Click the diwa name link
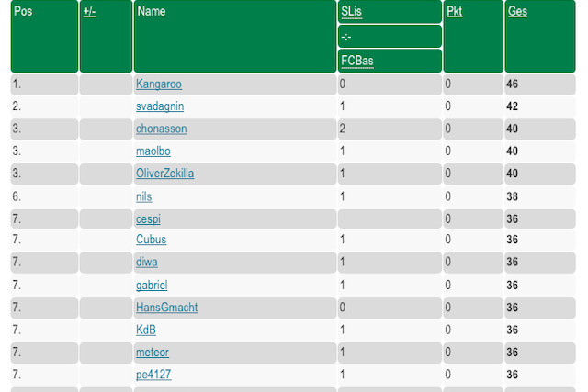 tap(147, 262)
